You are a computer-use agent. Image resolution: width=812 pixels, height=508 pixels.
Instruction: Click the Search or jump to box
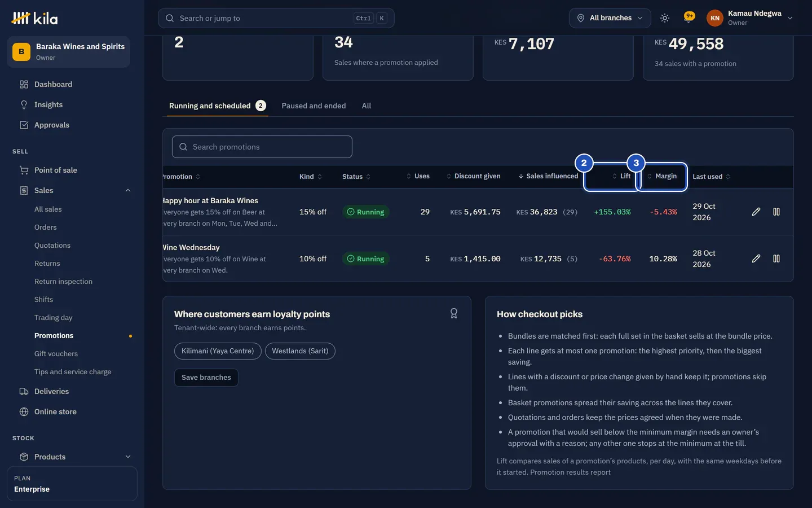pos(276,18)
